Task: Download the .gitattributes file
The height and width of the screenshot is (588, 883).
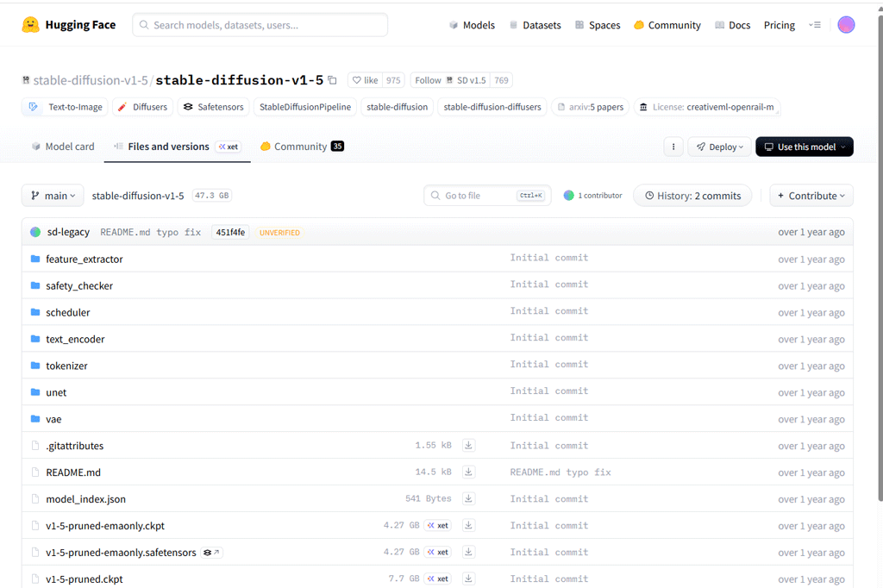Action: 468,446
